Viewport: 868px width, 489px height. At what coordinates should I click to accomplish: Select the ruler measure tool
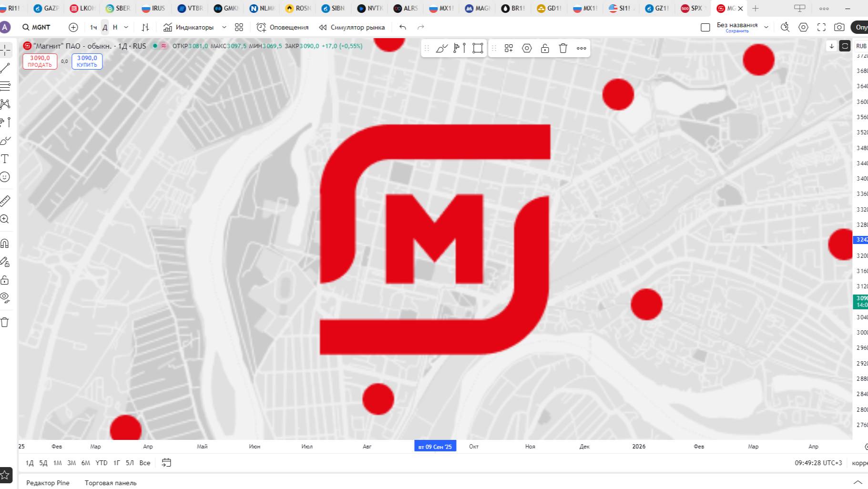coord(5,201)
